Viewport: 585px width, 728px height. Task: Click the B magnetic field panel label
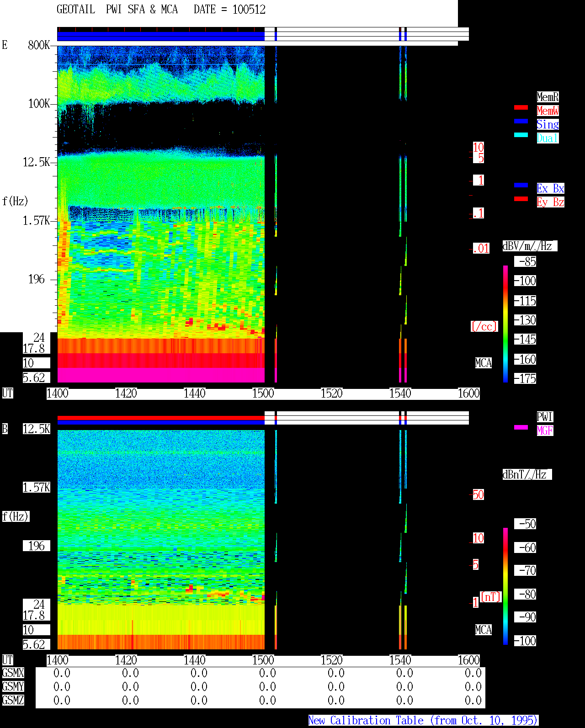coord(5,429)
